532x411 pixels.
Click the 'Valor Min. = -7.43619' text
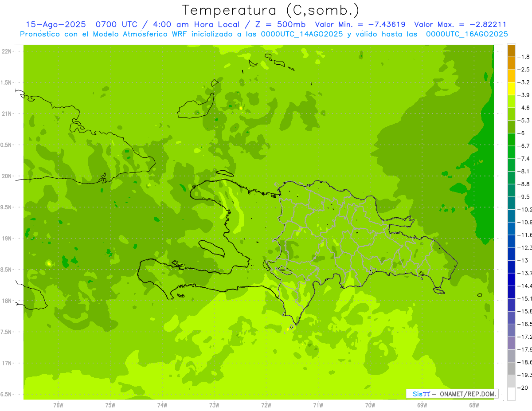point(361,24)
